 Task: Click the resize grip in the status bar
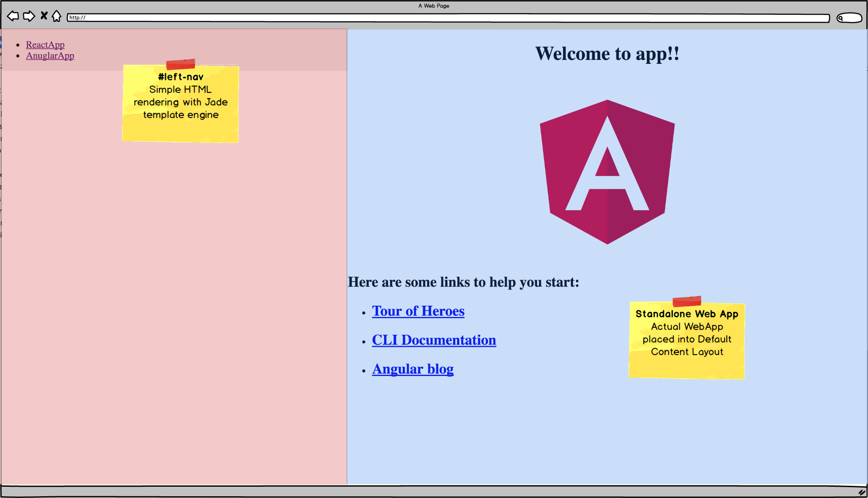tap(862, 492)
